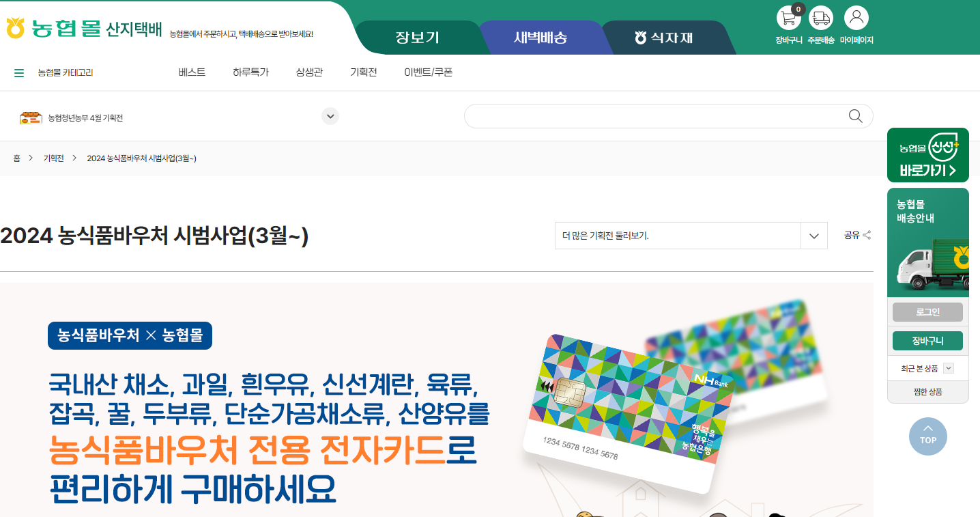The image size is (980, 517).
Task: Open 농협몰 카테고리 menu
Action: pyautogui.click(x=66, y=73)
